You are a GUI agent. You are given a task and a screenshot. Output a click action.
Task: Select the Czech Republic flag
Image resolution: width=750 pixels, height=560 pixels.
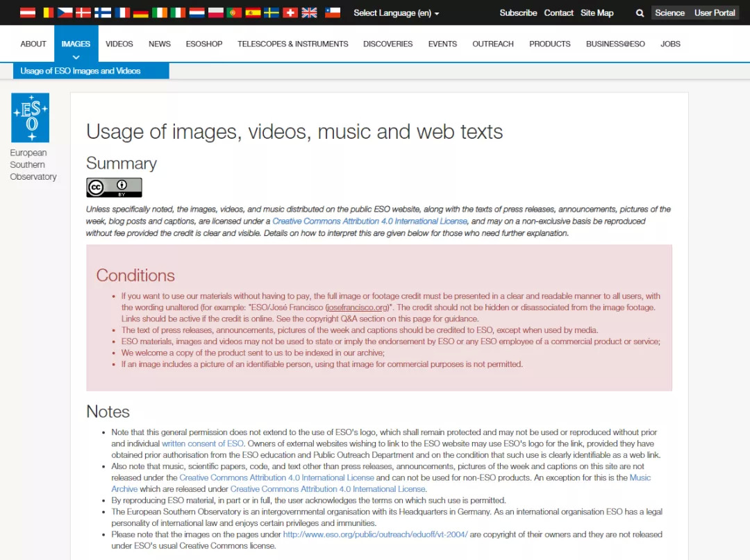pyautogui.click(x=65, y=12)
